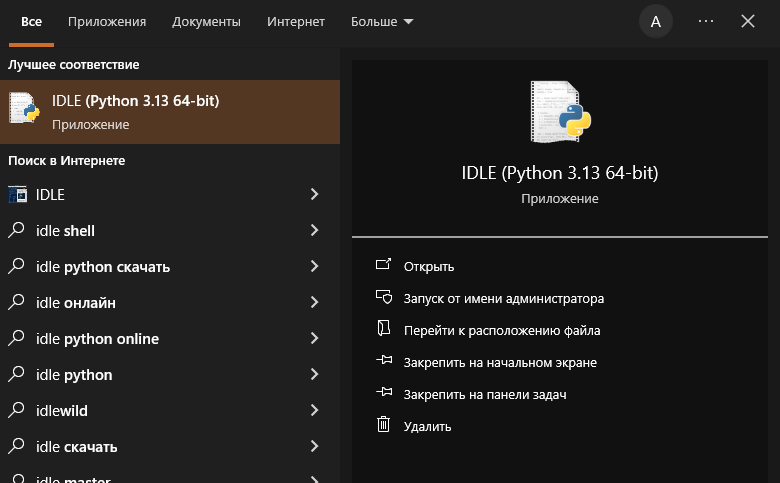Select the idle shell suggestion
Image resolution: width=780 pixels, height=483 pixels.
tap(65, 231)
